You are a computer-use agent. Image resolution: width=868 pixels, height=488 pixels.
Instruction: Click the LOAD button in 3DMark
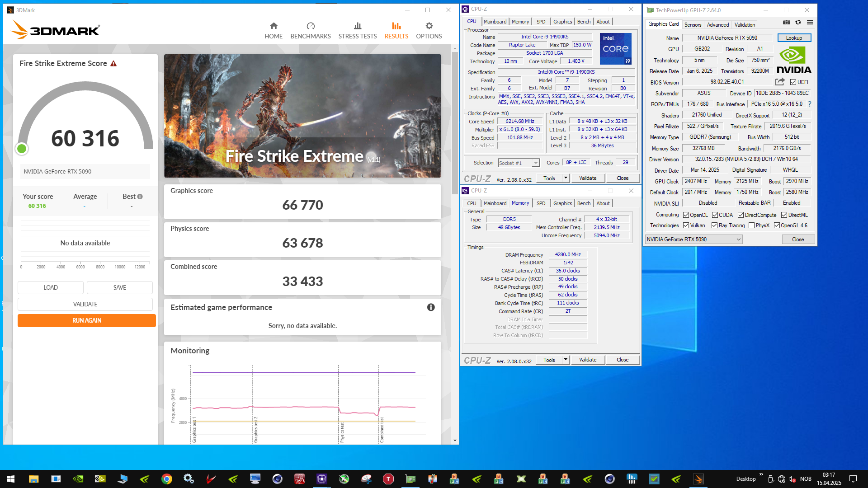click(x=51, y=287)
